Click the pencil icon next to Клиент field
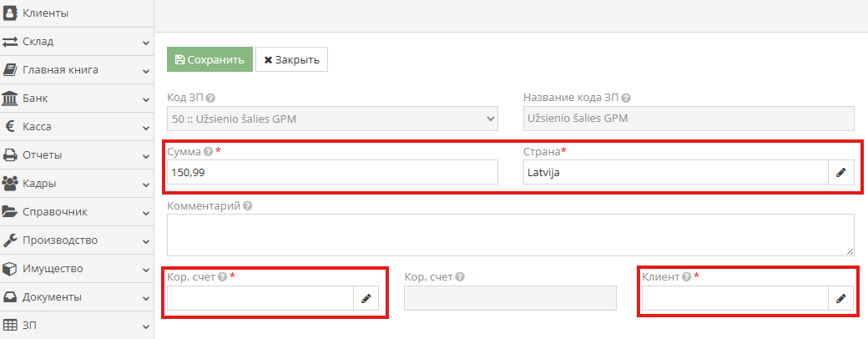 click(x=841, y=298)
